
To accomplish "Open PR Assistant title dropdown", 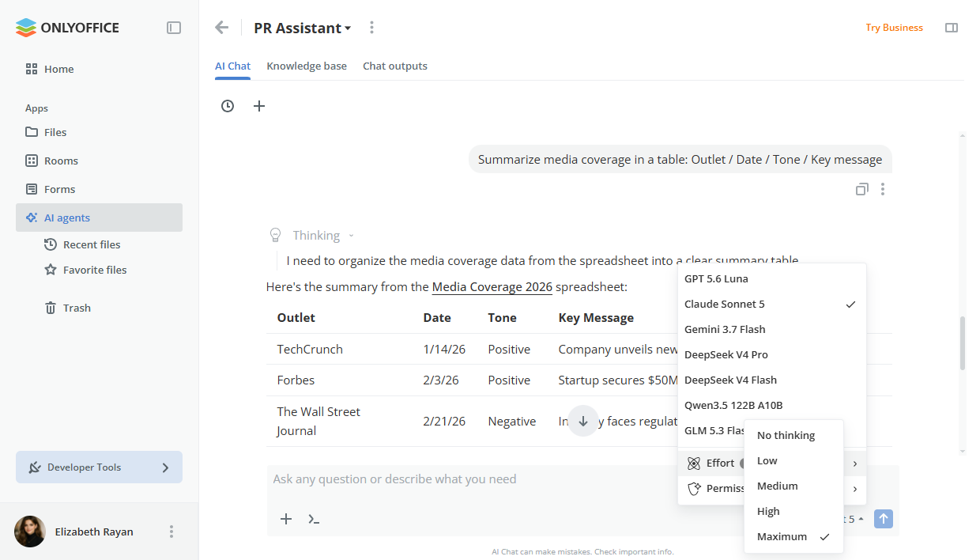I will click(303, 28).
